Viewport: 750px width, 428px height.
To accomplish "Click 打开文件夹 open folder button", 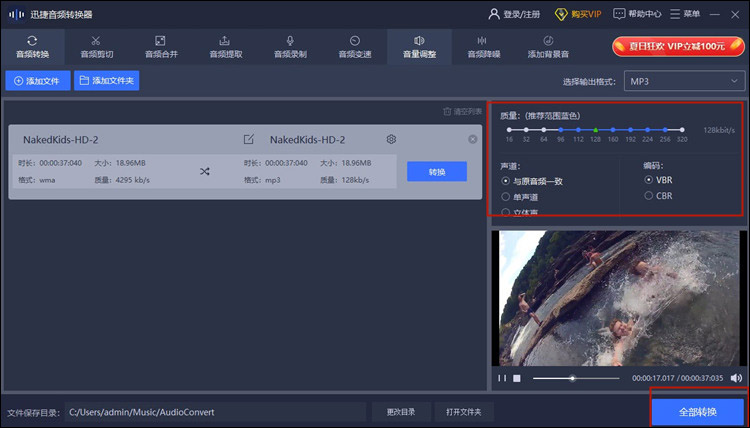I will (x=463, y=412).
